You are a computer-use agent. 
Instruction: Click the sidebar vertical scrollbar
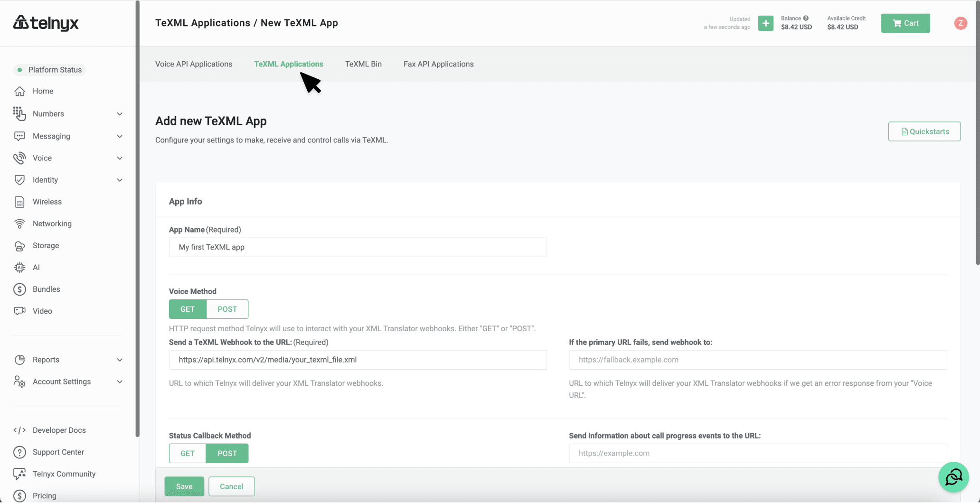point(138,218)
